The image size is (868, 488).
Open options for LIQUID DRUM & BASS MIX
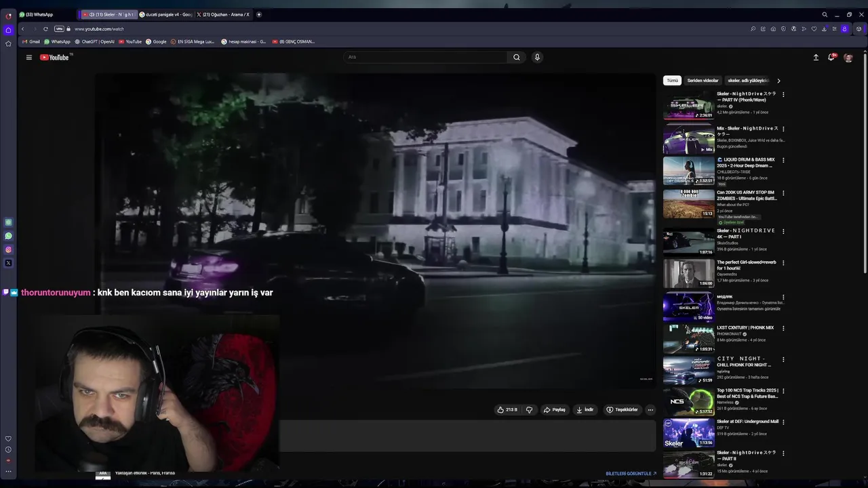coord(783,161)
